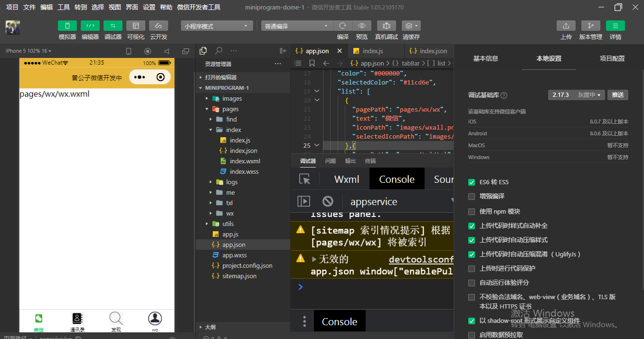Tap wo tab in simulator
This screenshot has height=339, width=644.
click(x=155, y=321)
